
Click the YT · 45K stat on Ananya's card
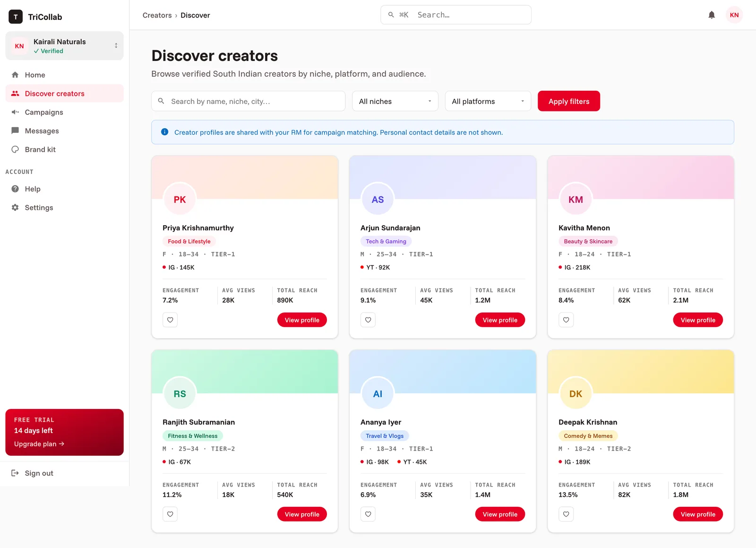click(x=412, y=462)
